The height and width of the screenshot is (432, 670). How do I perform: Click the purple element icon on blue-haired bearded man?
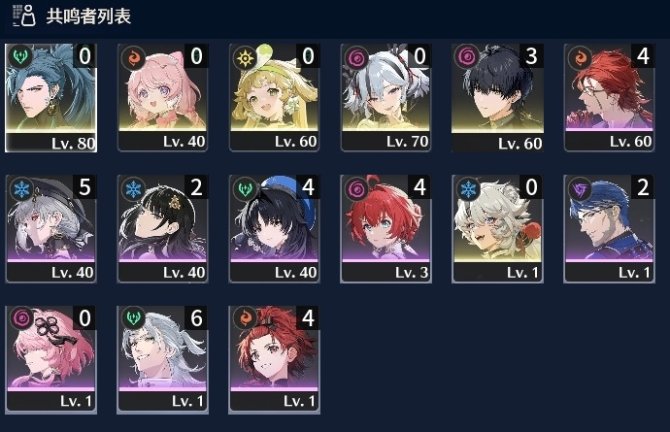(x=580, y=188)
